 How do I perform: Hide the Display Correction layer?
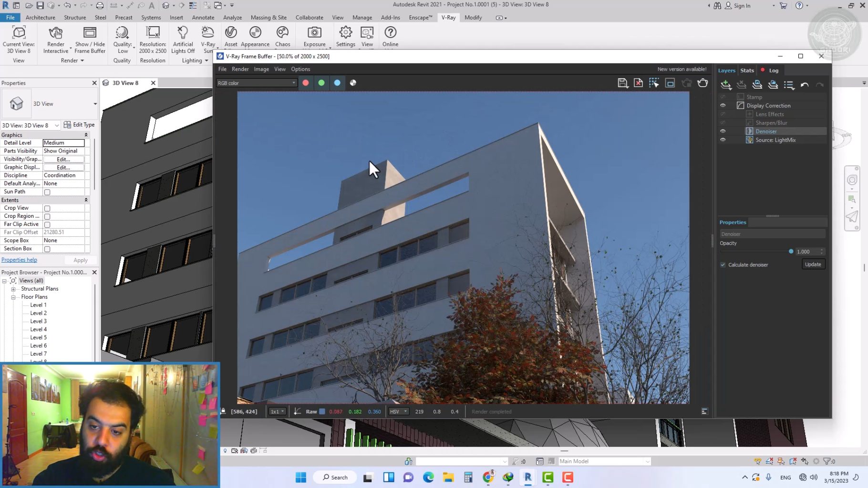(x=723, y=106)
